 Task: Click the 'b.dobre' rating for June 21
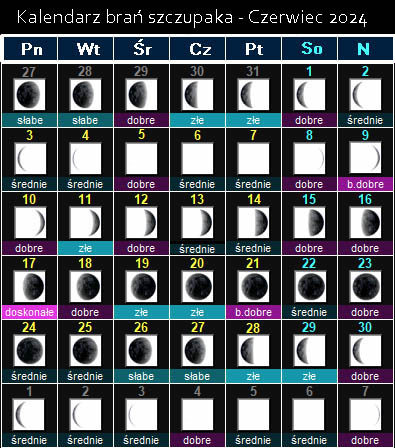click(x=253, y=312)
